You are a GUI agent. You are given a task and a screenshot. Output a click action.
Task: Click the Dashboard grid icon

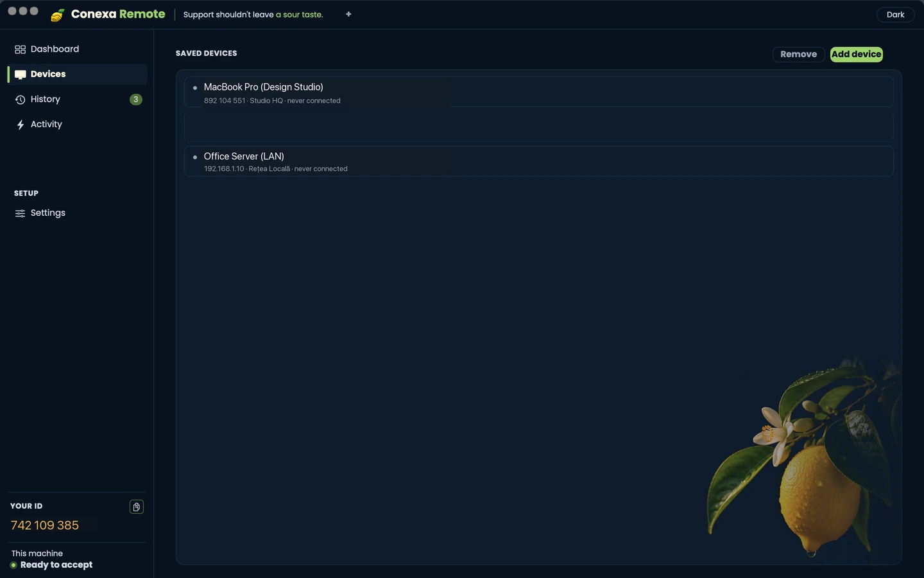pos(20,49)
